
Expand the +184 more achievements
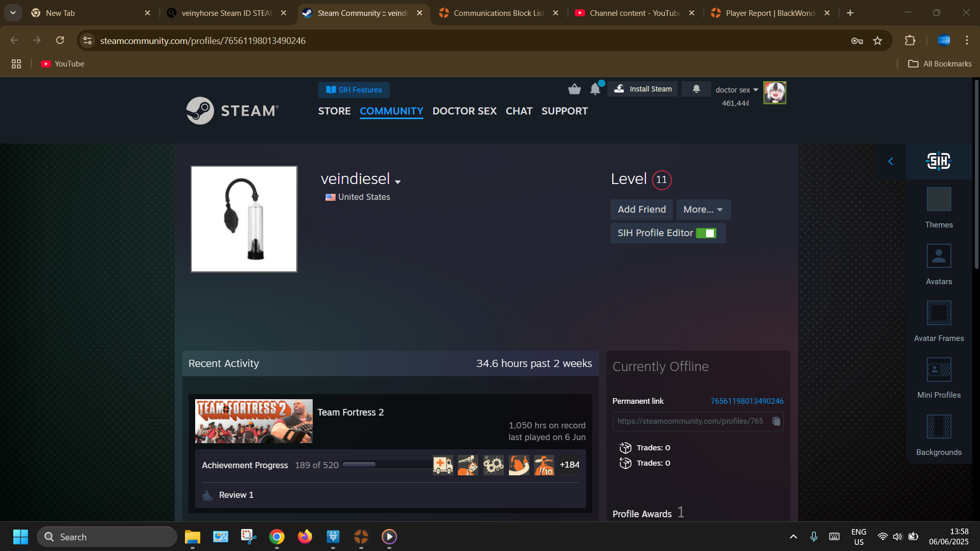click(569, 465)
